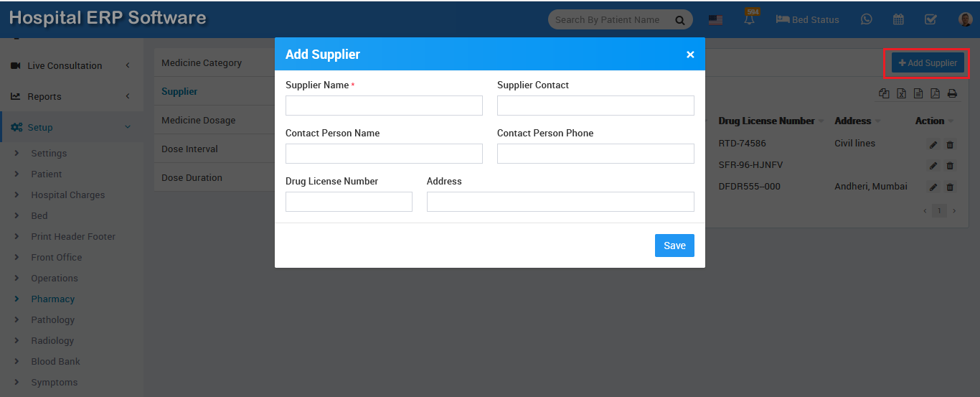Click the Hospital ERP Software title
The height and width of the screenshot is (397, 980).
(x=108, y=18)
